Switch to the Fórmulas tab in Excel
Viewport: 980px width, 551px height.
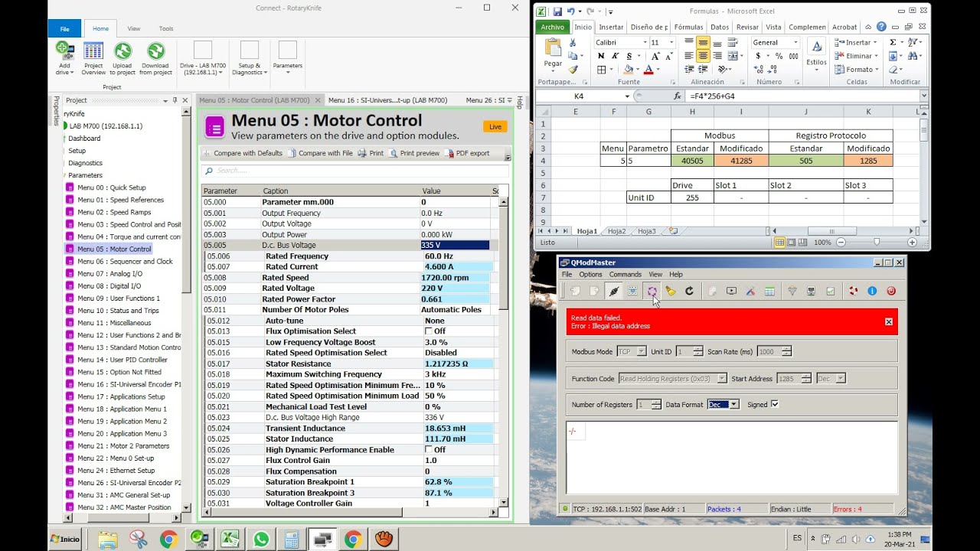point(688,27)
